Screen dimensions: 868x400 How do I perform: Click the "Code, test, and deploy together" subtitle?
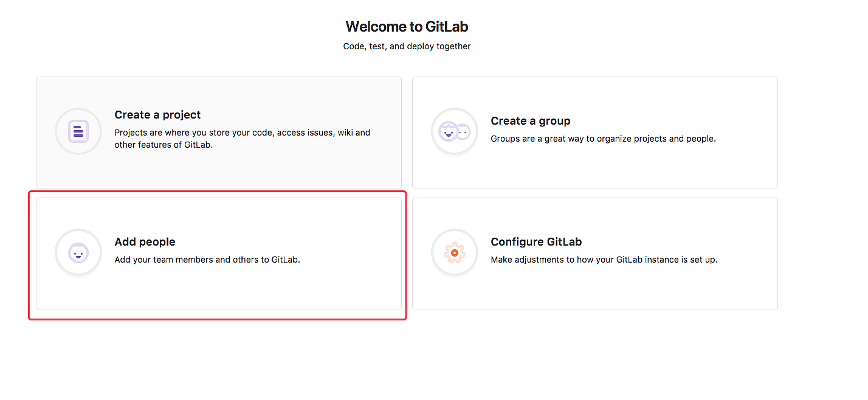click(407, 46)
